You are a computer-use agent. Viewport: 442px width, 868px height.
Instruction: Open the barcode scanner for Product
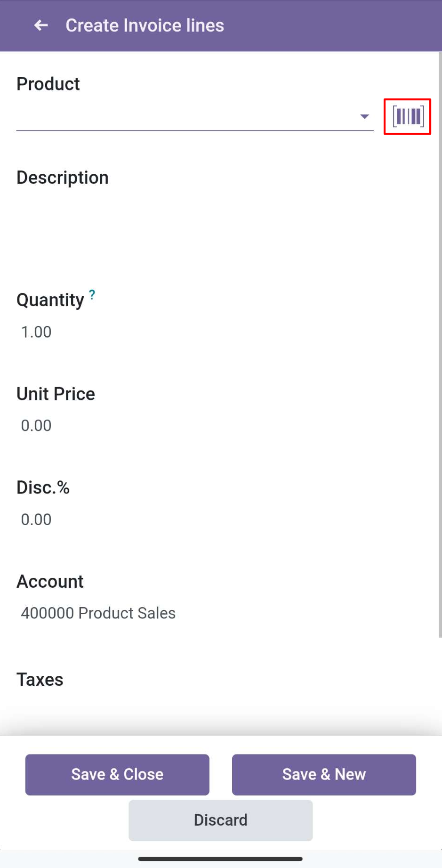(408, 116)
